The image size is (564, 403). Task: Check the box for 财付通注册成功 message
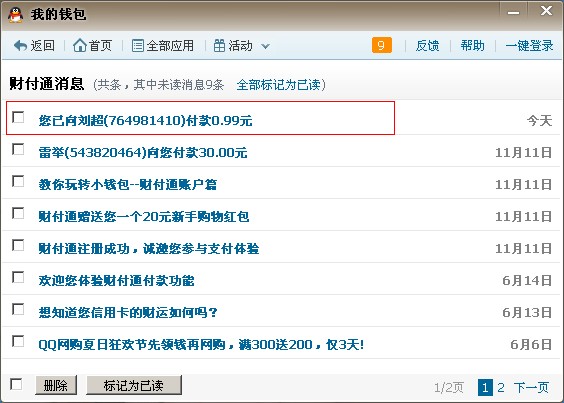click(18, 245)
